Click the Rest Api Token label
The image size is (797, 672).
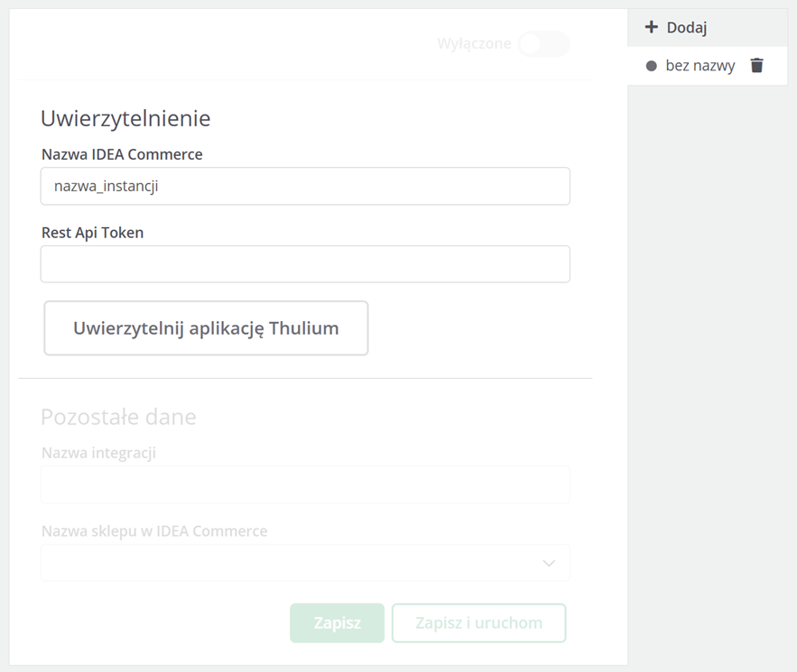(92, 233)
